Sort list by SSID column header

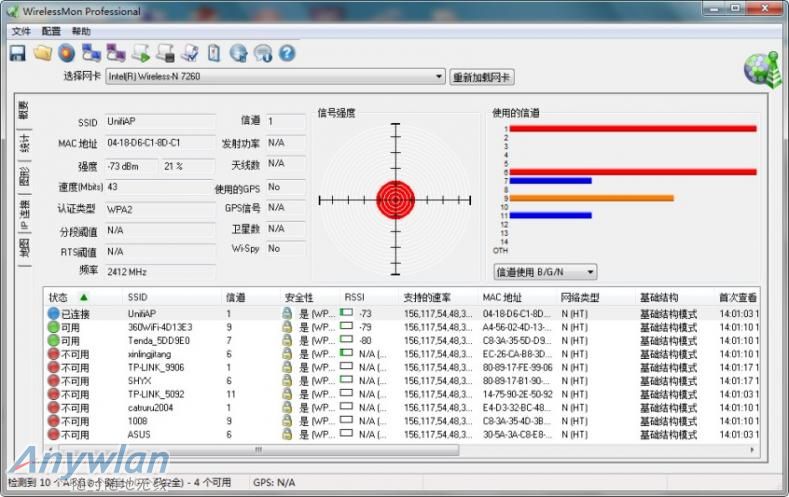(172, 297)
